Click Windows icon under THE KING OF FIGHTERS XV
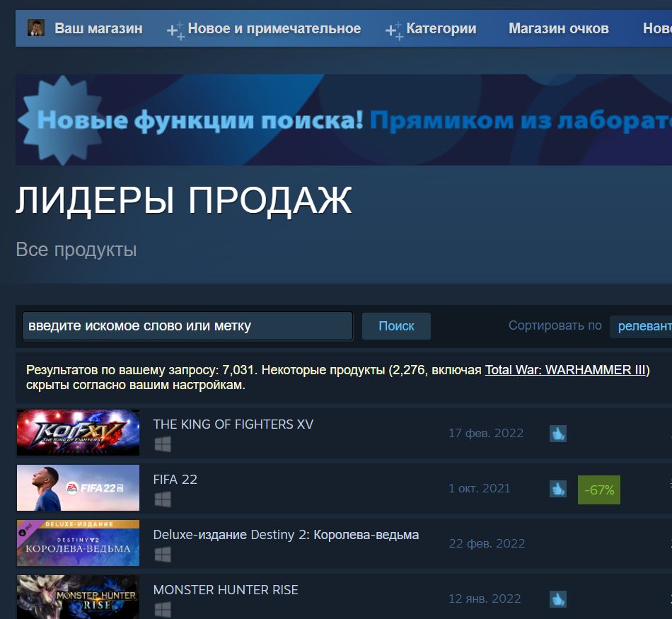Screen dimensions: 672x619 coord(163,444)
